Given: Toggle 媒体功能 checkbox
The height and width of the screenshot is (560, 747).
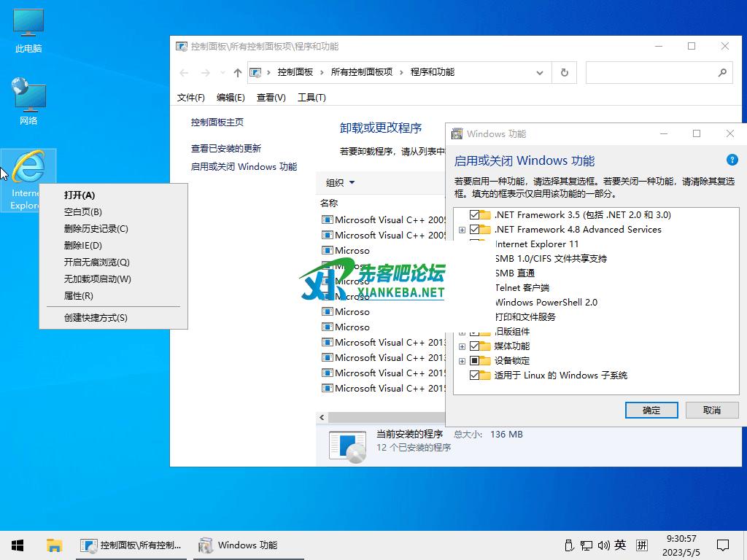Looking at the screenshot, I should click(475, 346).
